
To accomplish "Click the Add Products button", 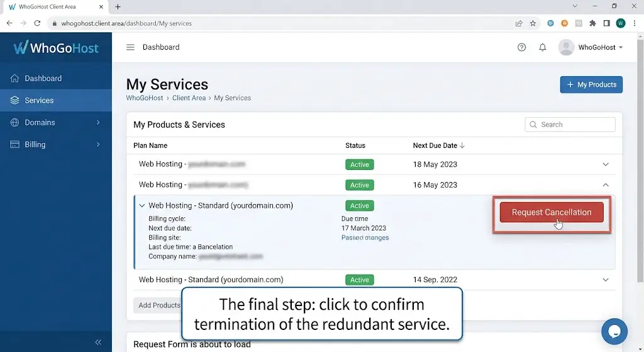I will pos(158,305).
